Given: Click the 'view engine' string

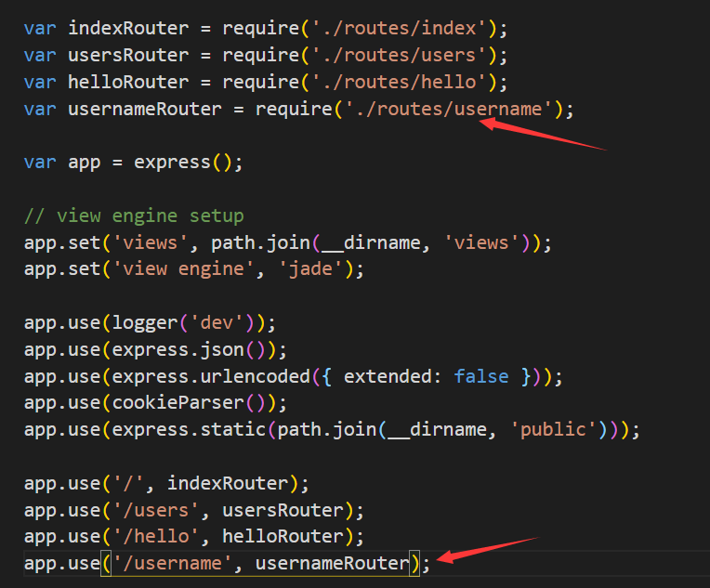Looking at the screenshot, I should [183, 269].
